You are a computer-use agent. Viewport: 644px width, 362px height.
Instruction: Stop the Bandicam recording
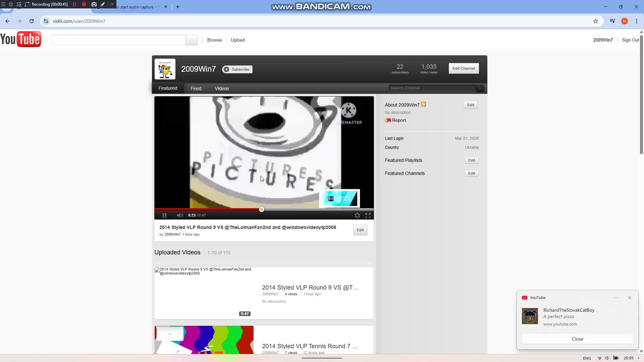coord(84,4)
